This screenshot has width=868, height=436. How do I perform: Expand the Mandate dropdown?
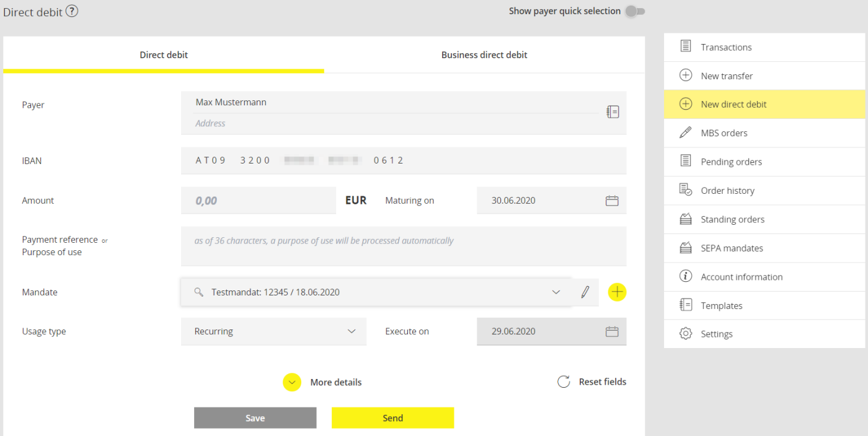point(556,292)
